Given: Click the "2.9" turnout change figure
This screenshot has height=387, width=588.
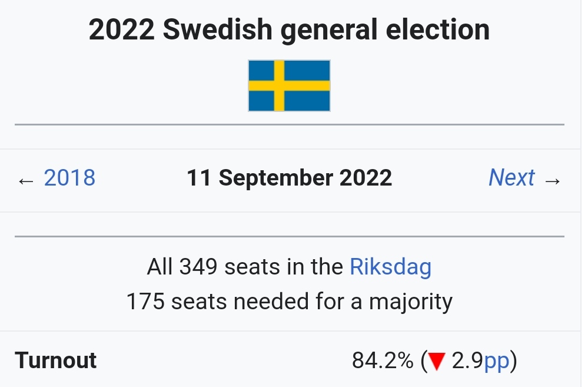Looking at the screenshot, I should (x=467, y=360).
